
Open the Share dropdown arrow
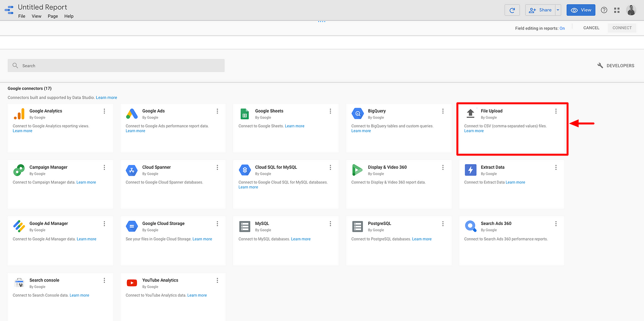[558, 10]
